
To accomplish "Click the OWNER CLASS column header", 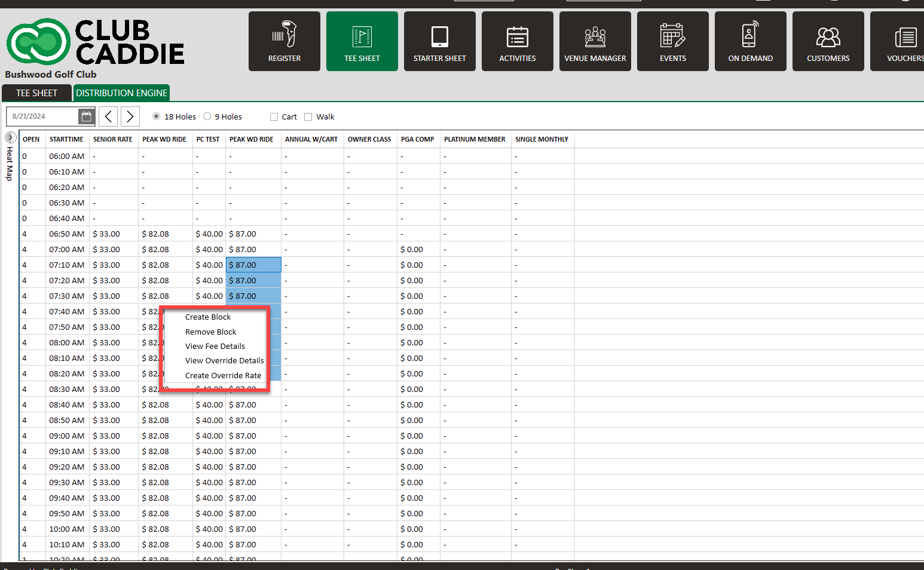I will click(x=369, y=139).
